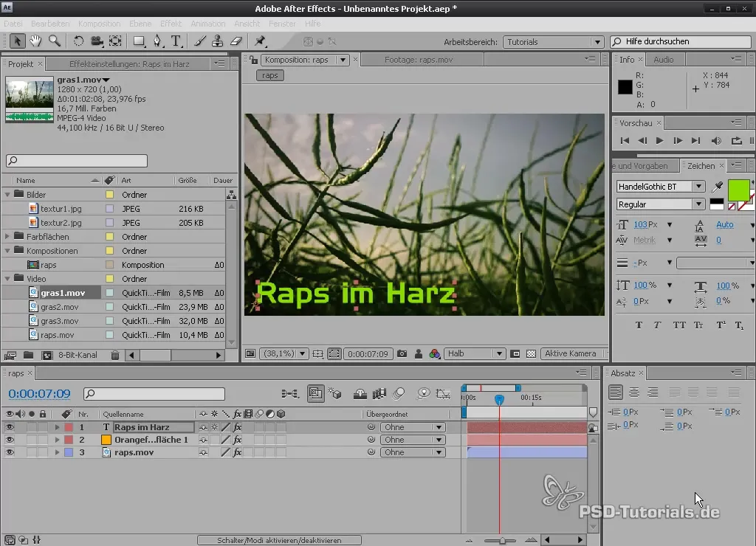Click the green fill color swatch
The width and height of the screenshot is (756, 546).
738,190
